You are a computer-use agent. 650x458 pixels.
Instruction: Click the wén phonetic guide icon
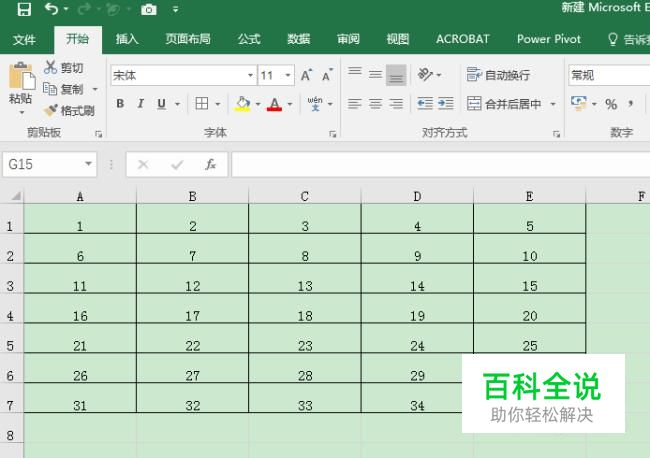click(315, 104)
